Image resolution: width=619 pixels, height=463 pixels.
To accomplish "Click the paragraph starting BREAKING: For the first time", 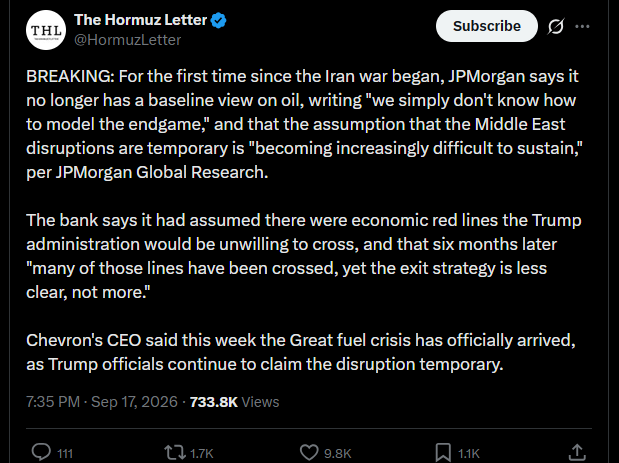I will click(x=305, y=124).
